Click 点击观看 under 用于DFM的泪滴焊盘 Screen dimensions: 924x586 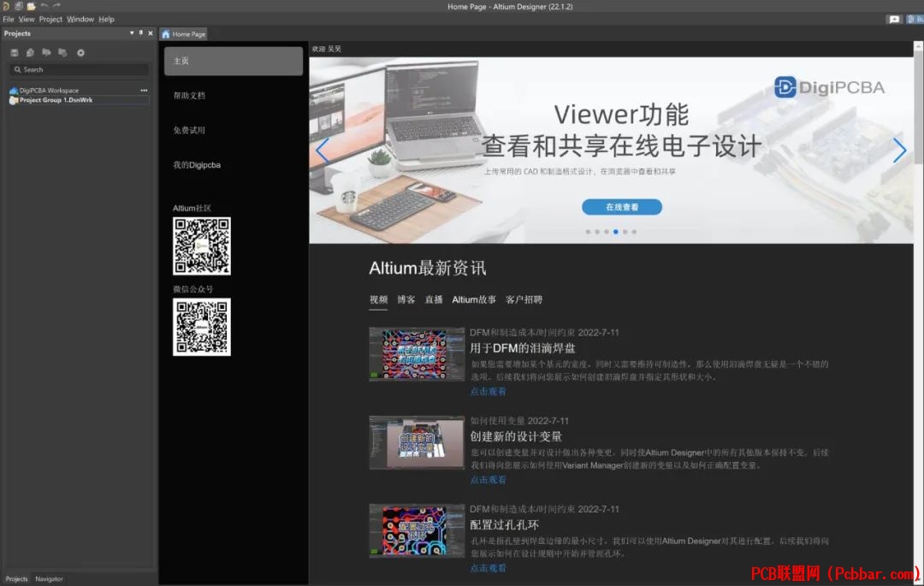(x=488, y=391)
